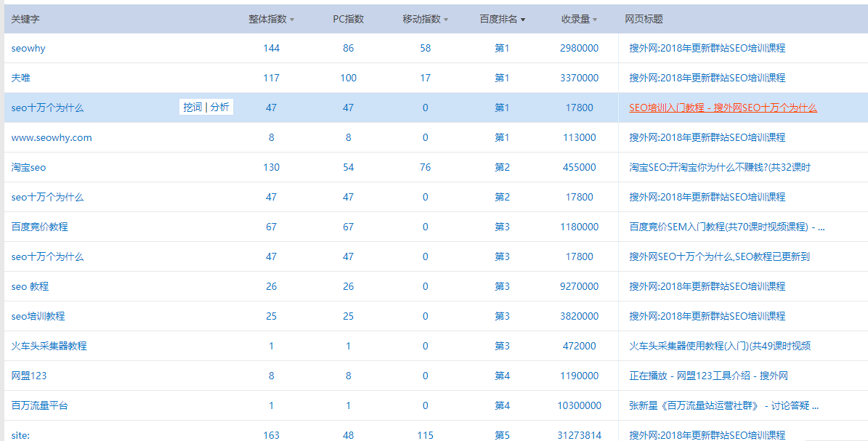This screenshot has width=868, height=441.
Task: Click the PC指数 column header
Action: 348,20
